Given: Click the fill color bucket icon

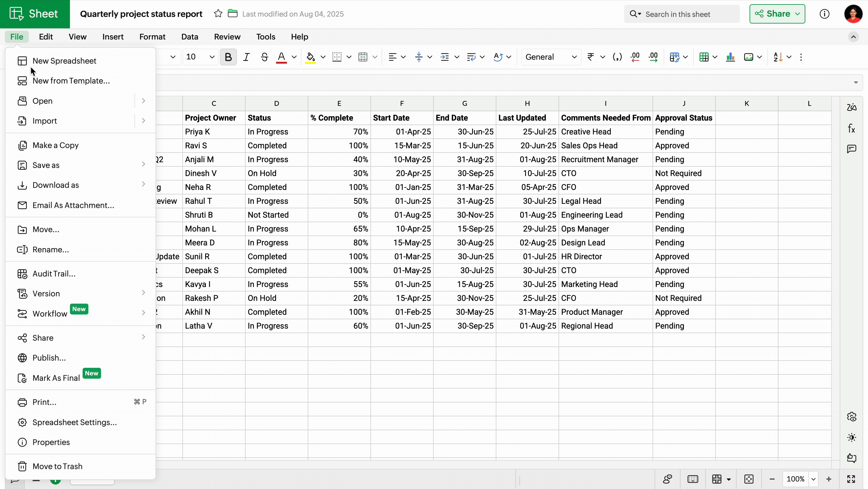Looking at the screenshot, I should click(x=310, y=57).
